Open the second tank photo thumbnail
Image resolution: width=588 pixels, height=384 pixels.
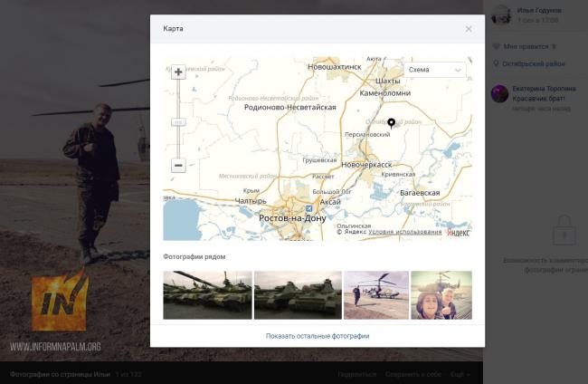click(x=298, y=294)
